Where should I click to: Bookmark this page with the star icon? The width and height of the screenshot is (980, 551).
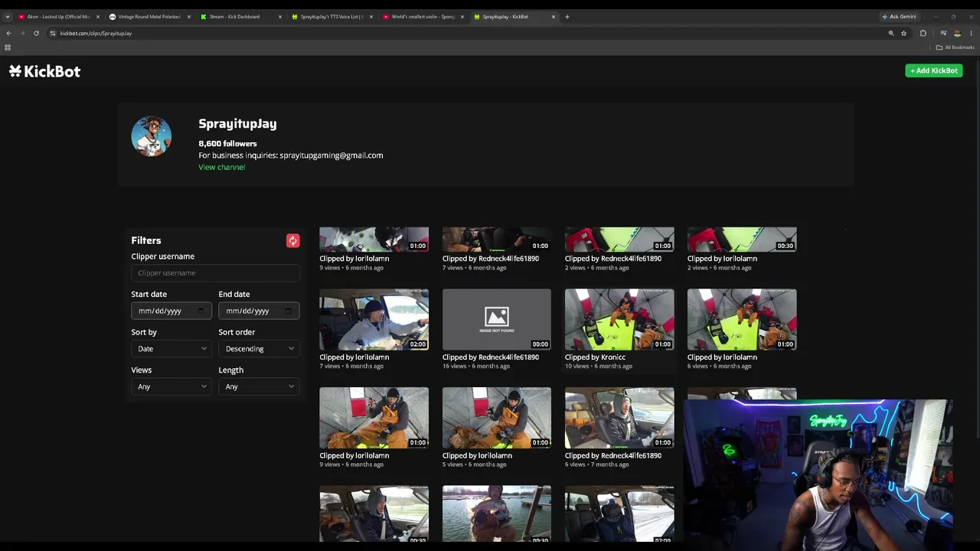pyautogui.click(x=903, y=33)
